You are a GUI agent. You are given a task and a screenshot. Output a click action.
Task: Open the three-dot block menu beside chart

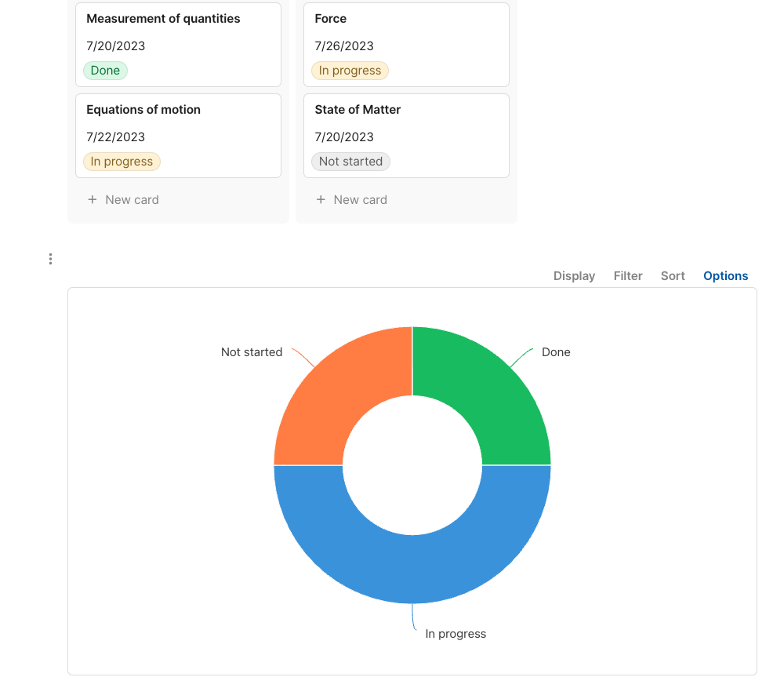tap(50, 259)
